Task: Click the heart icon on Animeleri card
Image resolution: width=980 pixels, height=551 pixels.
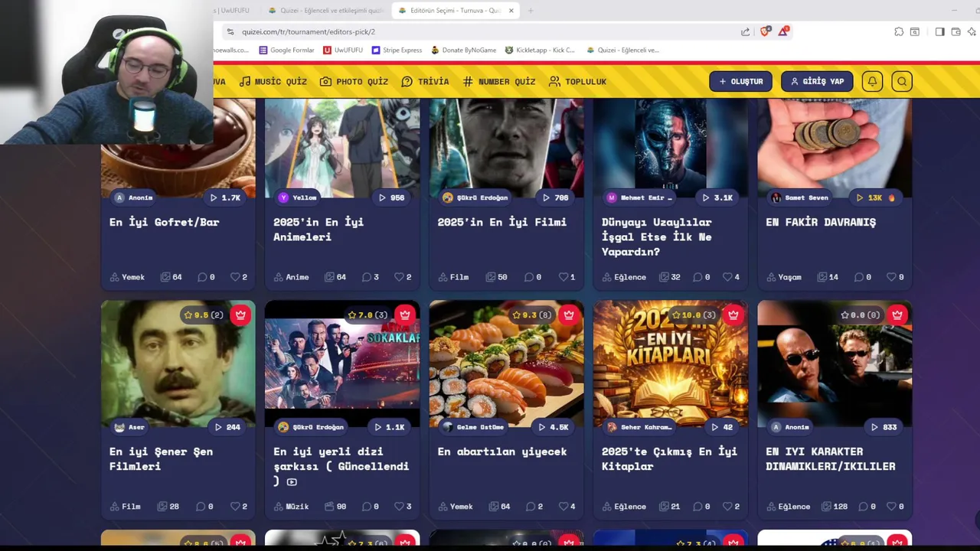Action: (399, 277)
